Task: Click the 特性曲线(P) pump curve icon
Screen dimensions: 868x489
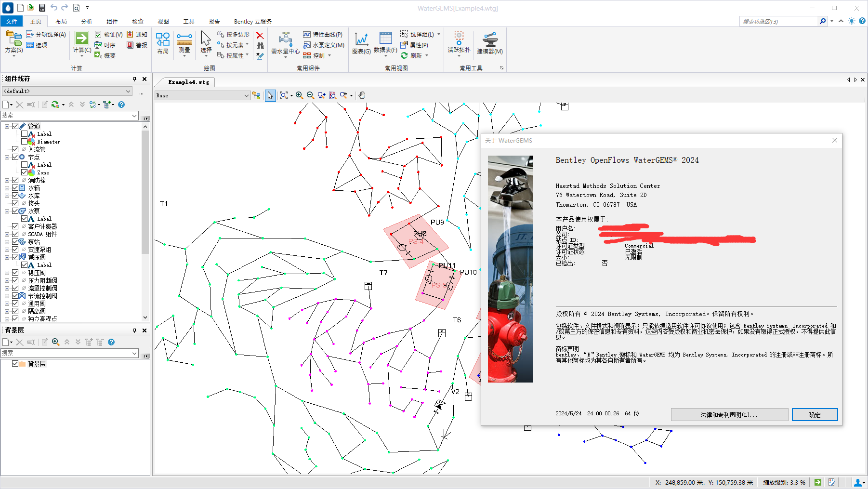Action: pyautogui.click(x=307, y=35)
